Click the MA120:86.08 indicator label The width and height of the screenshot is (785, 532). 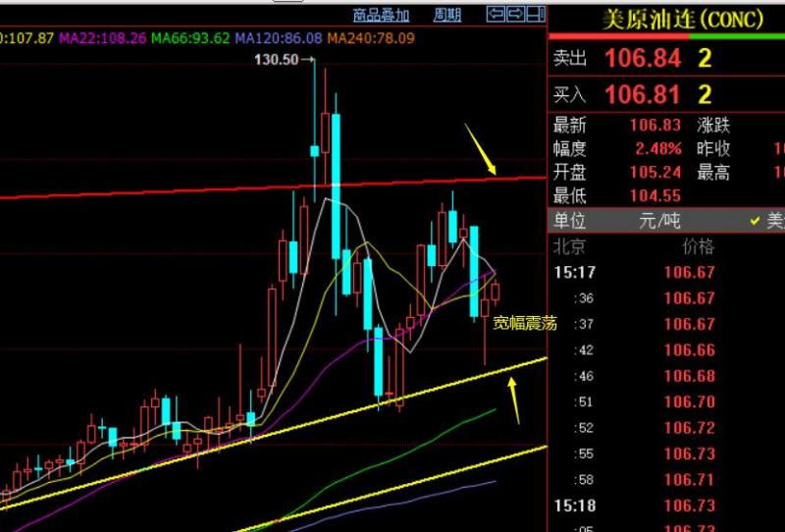click(x=279, y=38)
